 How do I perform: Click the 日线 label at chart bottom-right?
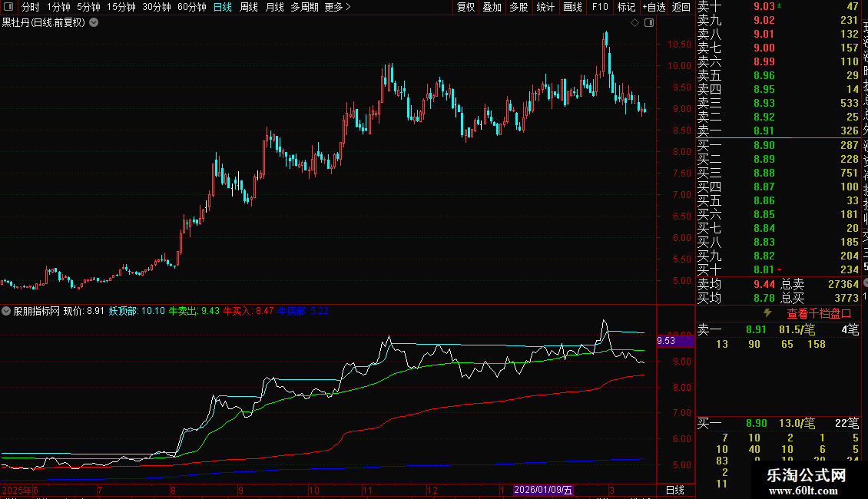pyautogui.click(x=674, y=490)
